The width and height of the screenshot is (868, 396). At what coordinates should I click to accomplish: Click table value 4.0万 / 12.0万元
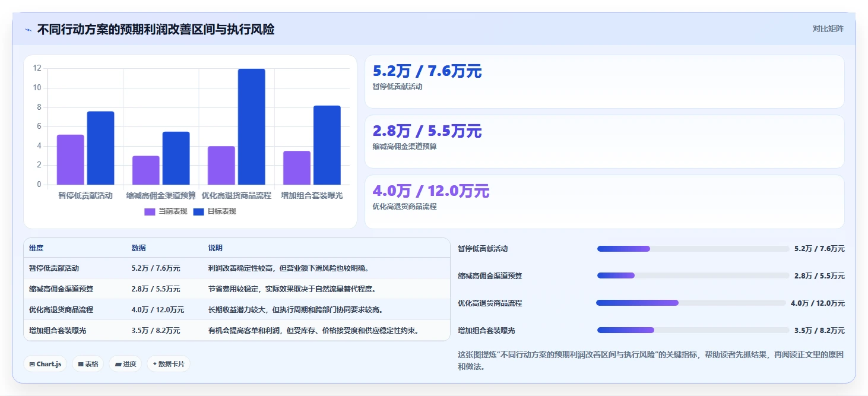click(x=158, y=310)
